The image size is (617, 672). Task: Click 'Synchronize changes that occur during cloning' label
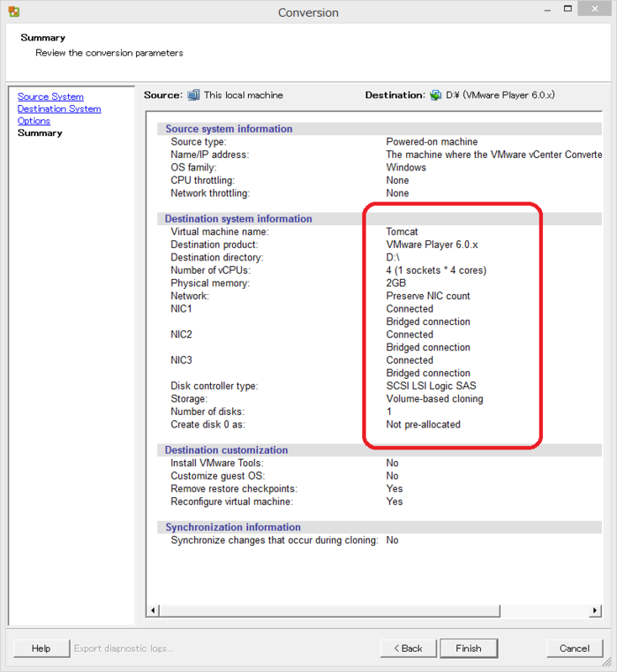(x=274, y=540)
